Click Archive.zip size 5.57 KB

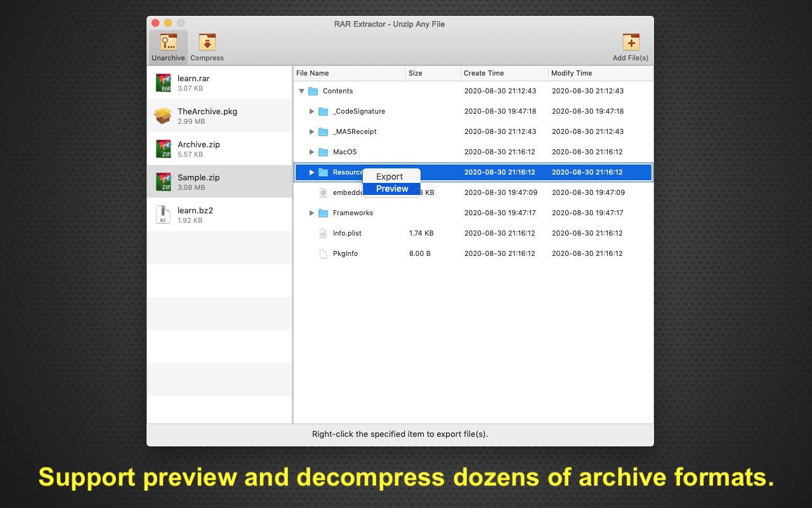pos(190,154)
